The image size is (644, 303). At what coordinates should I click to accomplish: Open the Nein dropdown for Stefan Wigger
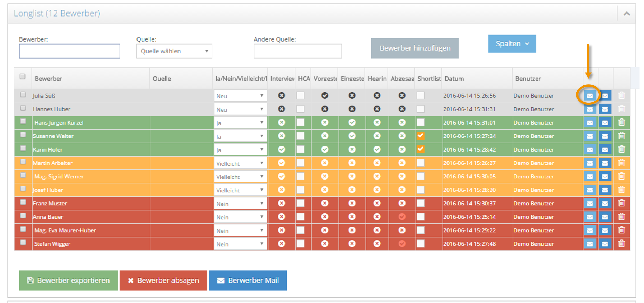point(240,244)
